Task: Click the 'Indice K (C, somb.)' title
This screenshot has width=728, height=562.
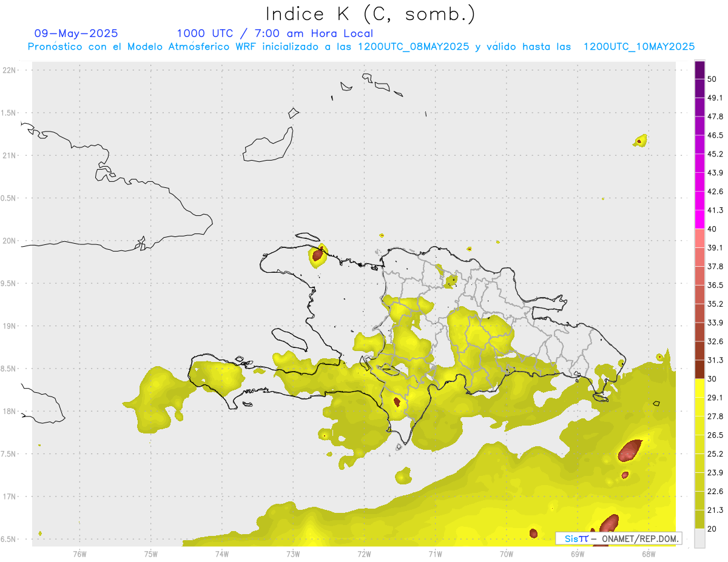Action: pyautogui.click(x=370, y=13)
